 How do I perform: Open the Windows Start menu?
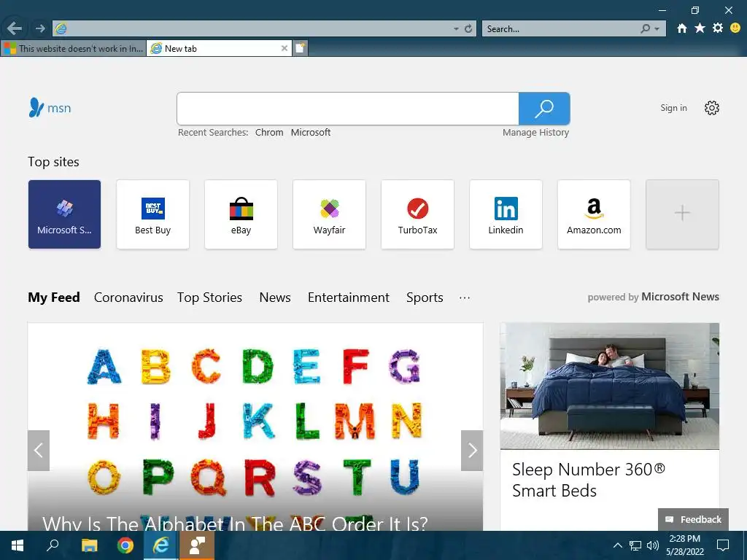coord(18,545)
